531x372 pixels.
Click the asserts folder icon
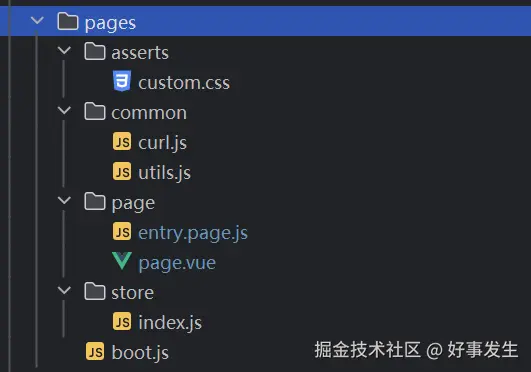tap(95, 51)
